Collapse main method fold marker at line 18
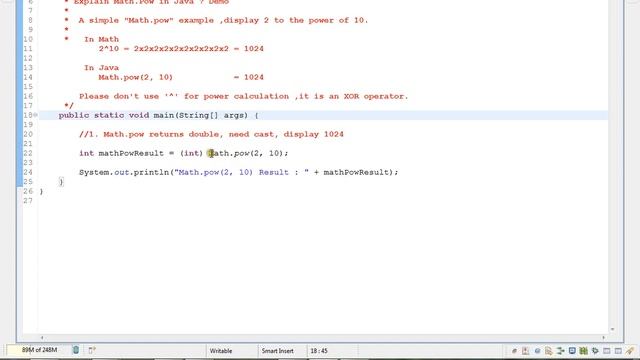 point(36,115)
